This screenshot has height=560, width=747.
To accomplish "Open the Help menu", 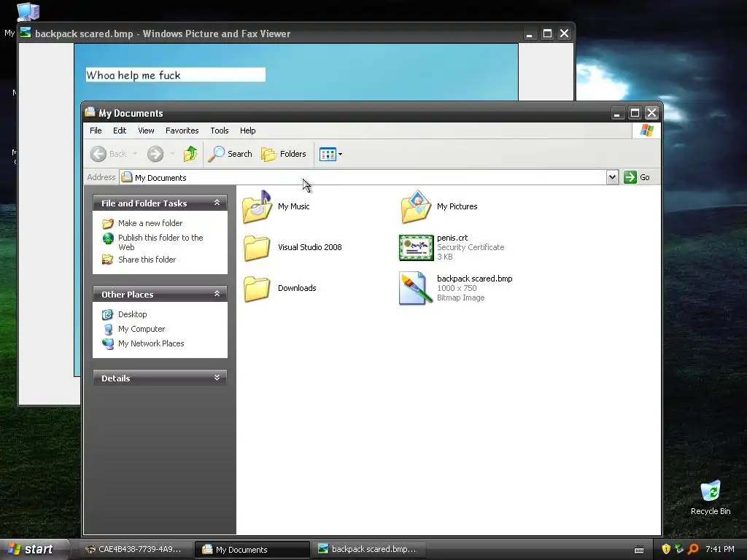I will tap(248, 131).
